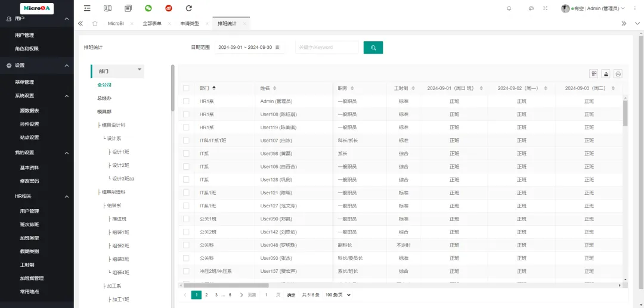644x308 pixels.
Task: Click the green search button
Action: pyautogui.click(x=373, y=48)
